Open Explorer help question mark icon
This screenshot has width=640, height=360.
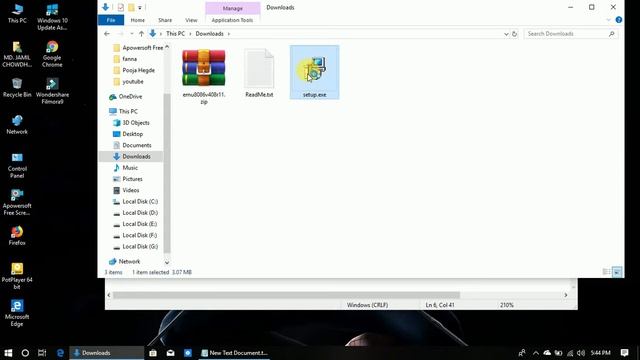pos(619,20)
